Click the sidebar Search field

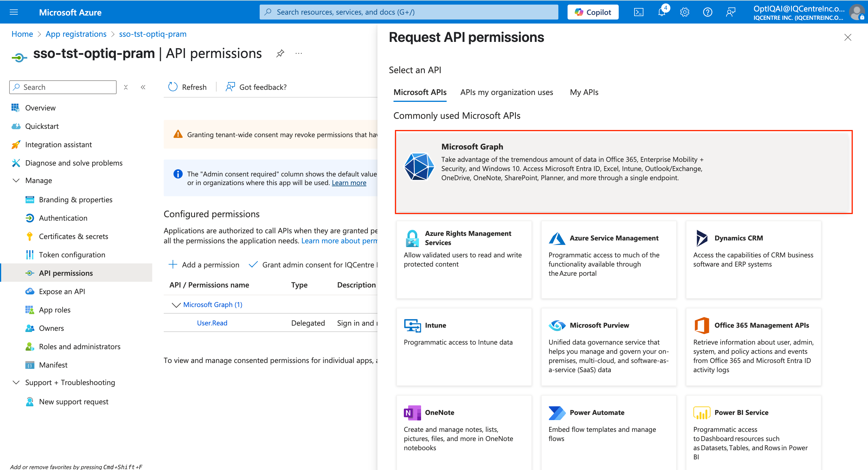(63, 87)
